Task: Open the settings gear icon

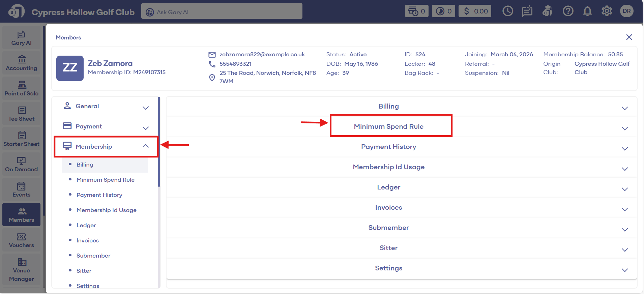Action: [607, 11]
